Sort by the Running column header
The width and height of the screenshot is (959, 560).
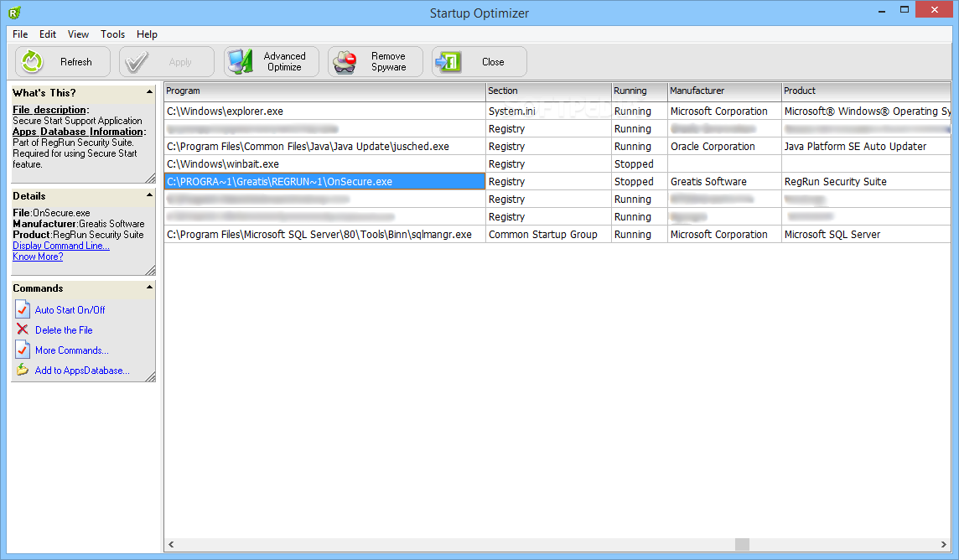pyautogui.click(x=640, y=91)
